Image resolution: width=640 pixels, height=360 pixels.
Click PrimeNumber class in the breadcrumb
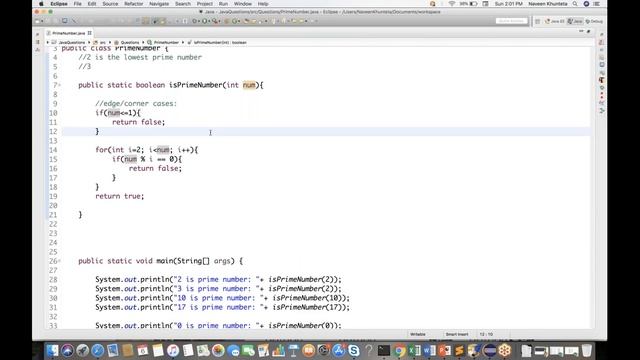[x=166, y=42]
